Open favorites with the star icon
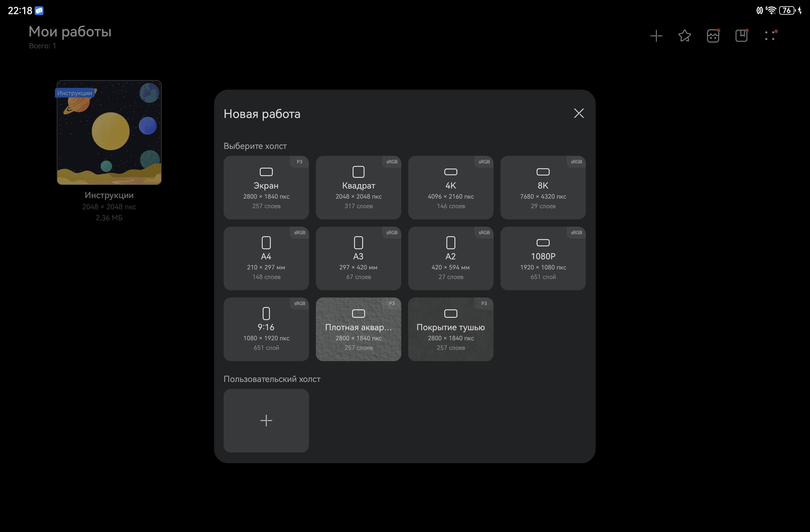 coord(684,36)
